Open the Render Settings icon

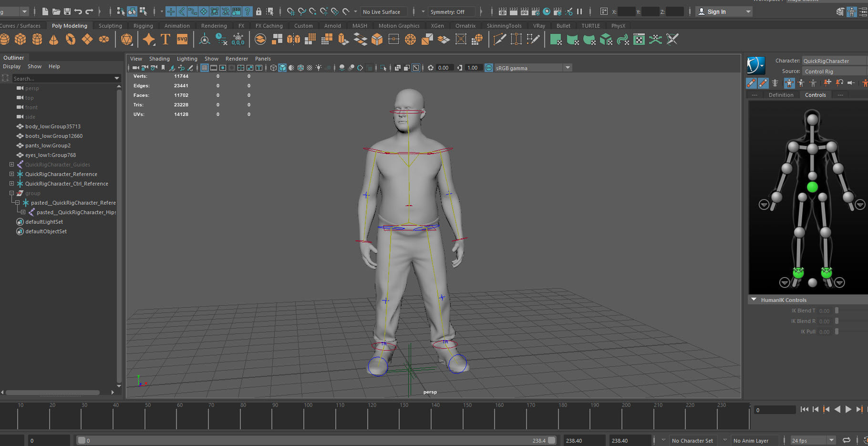point(536,11)
